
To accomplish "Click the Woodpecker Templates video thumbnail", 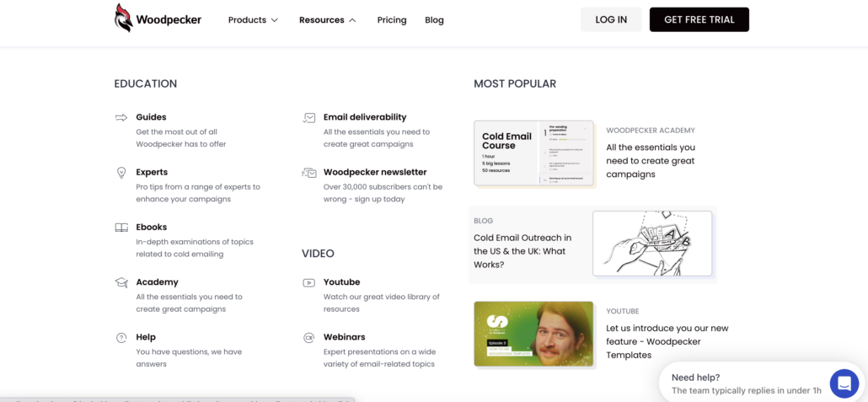I will 533,334.
